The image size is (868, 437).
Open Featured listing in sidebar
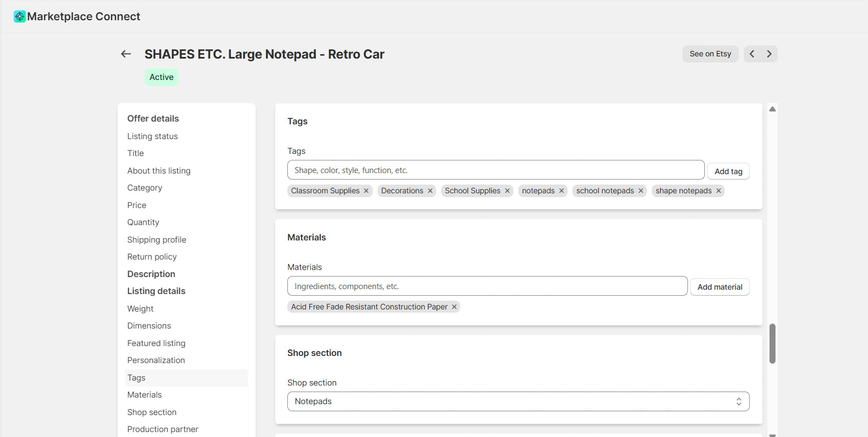pos(157,343)
